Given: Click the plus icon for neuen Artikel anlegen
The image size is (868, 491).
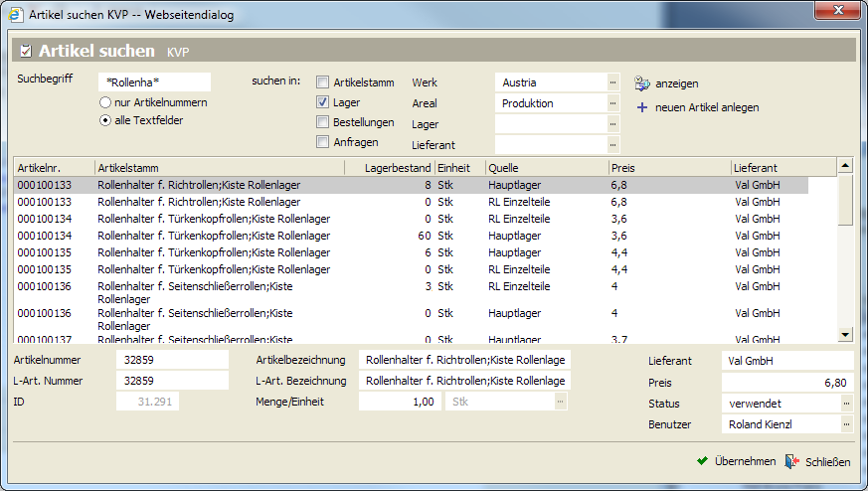Looking at the screenshot, I should [642, 107].
